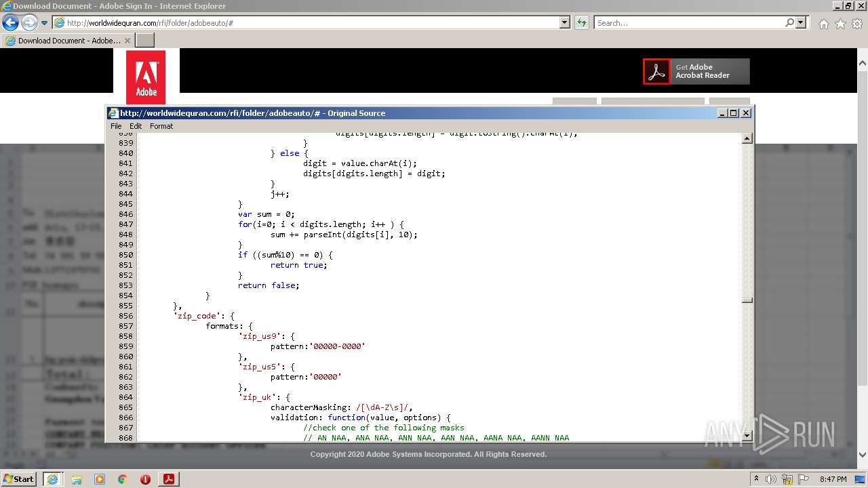This screenshot has height=488, width=868.
Task: Open Opera taskbar icon
Action: pos(145,479)
